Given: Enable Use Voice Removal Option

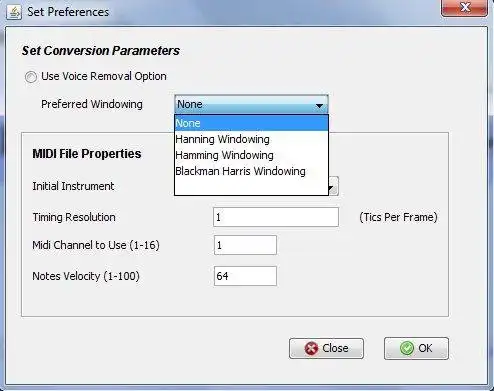Looking at the screenshot, I should click(x=31, y=77).
